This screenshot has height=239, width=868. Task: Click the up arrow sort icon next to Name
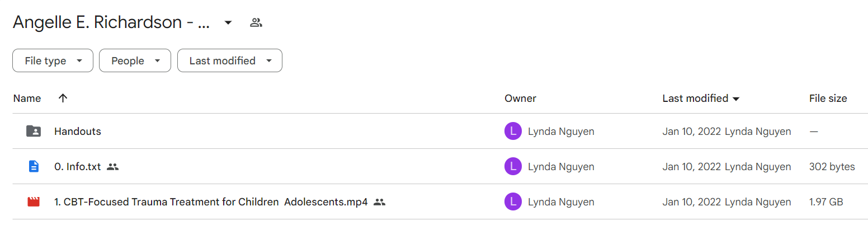pyautogui.click(x=63, y=98)
